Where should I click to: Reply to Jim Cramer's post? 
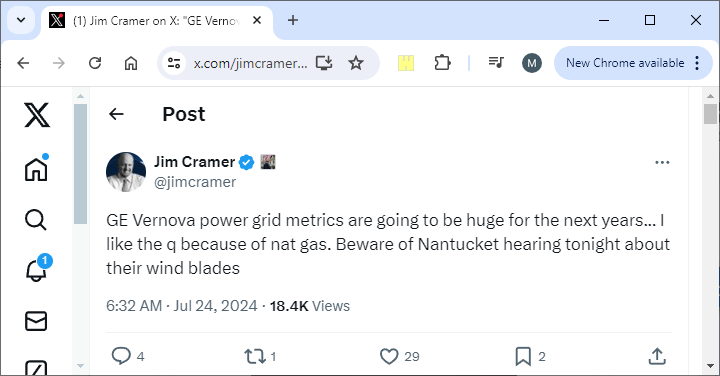click(122, 356)
